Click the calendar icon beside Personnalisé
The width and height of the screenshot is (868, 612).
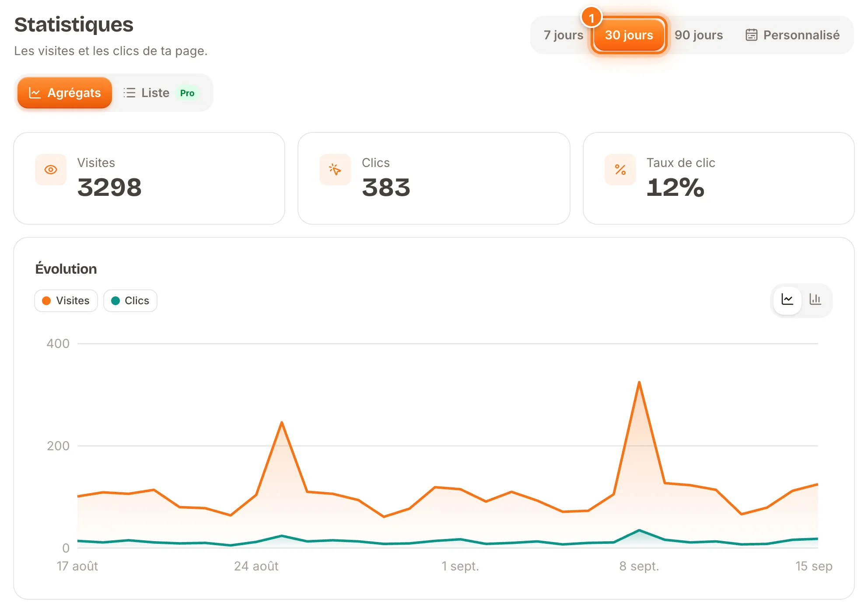(x=751, y=35)
